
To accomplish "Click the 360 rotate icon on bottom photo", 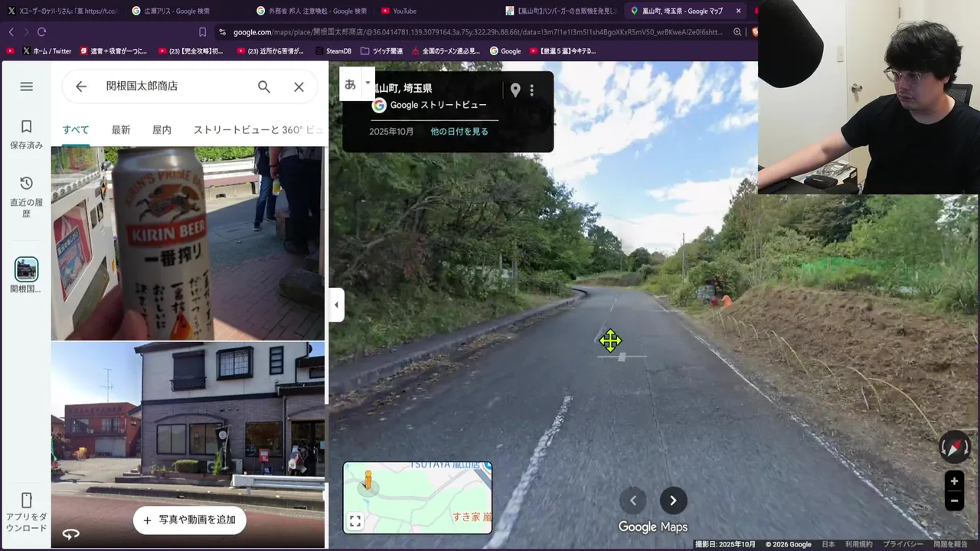I will [71, 534].
